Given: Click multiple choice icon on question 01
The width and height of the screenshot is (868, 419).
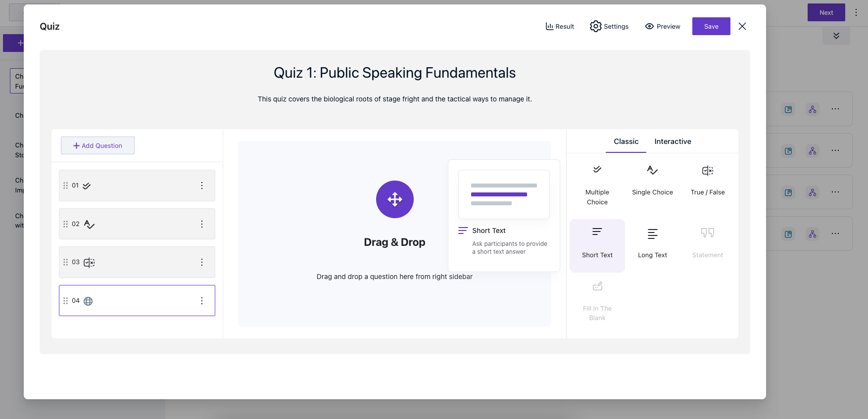Looking at the screenshot, I should pyautogui.click(x=87, y=186).
